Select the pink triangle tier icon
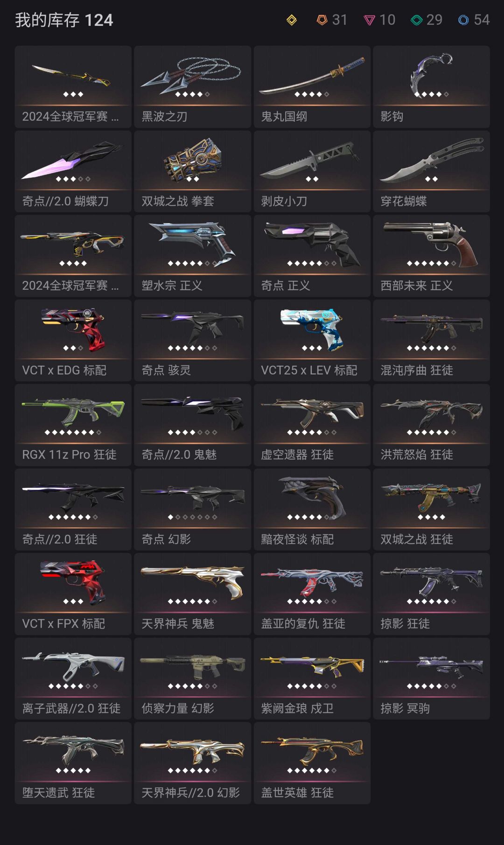 click(x=369, y=21)
